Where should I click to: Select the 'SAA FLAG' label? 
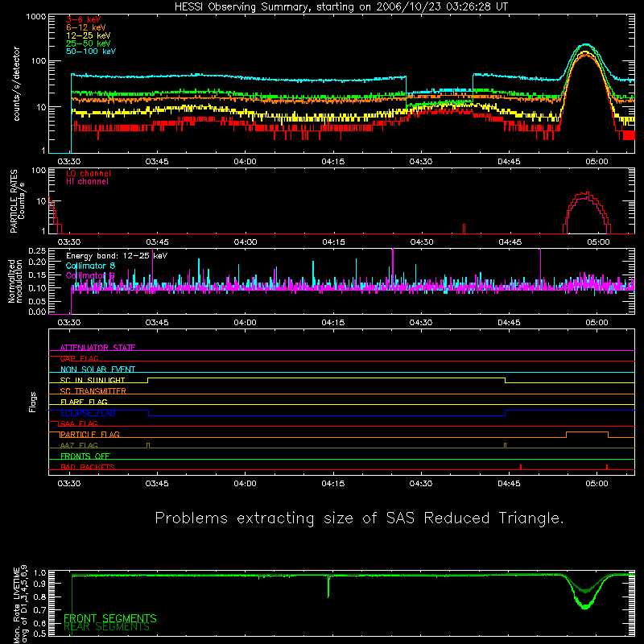(x=79, y=423)
